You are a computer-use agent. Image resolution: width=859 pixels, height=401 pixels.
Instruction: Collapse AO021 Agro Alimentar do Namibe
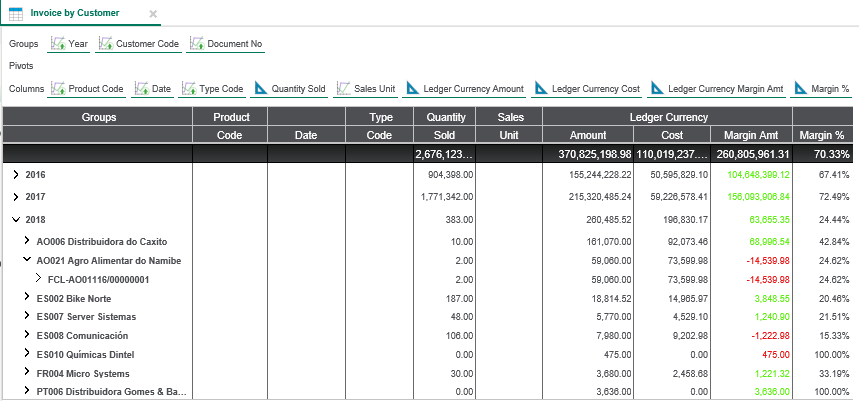click(27, 260)
